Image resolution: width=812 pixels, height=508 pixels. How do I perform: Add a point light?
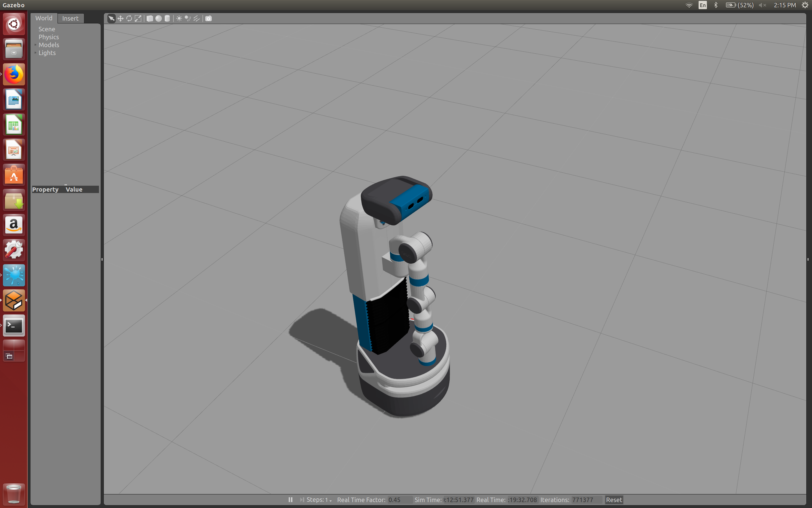click(179, 18)
